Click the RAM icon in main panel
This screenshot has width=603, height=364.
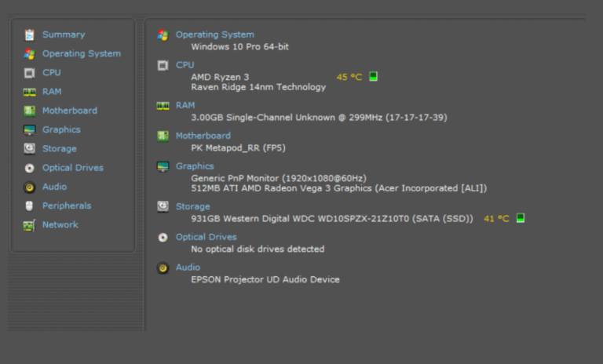[x=163, y=106]
